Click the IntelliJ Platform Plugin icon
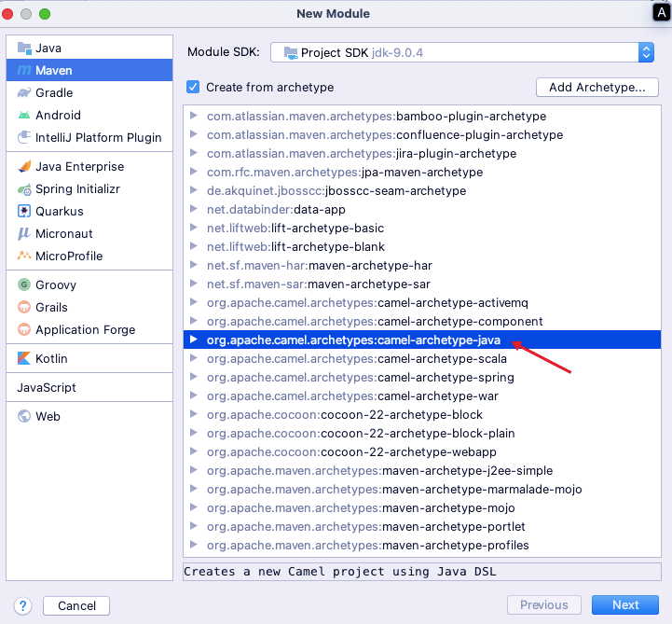This screenshot has height=624, width=672. pyautogui.click(x=24, y=137)
